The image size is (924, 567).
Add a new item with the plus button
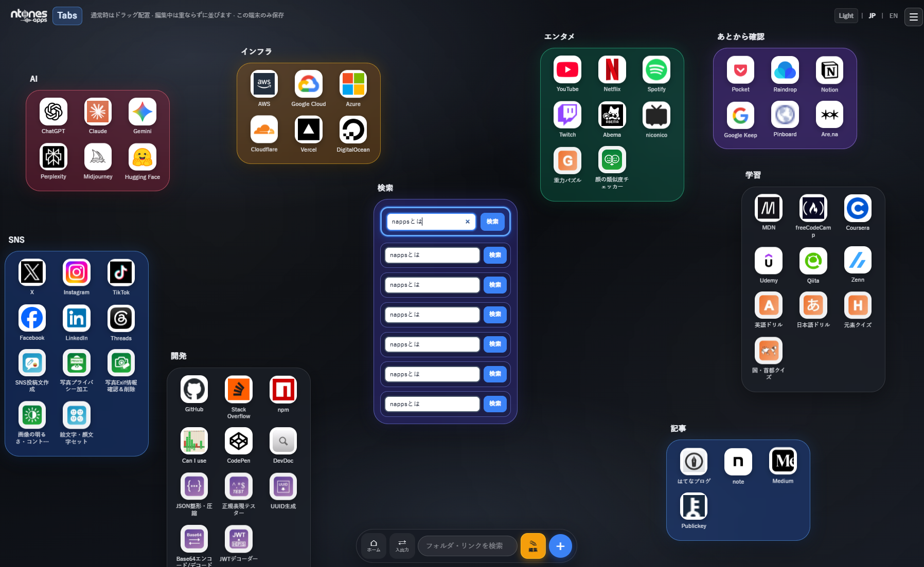pos(560,546)
